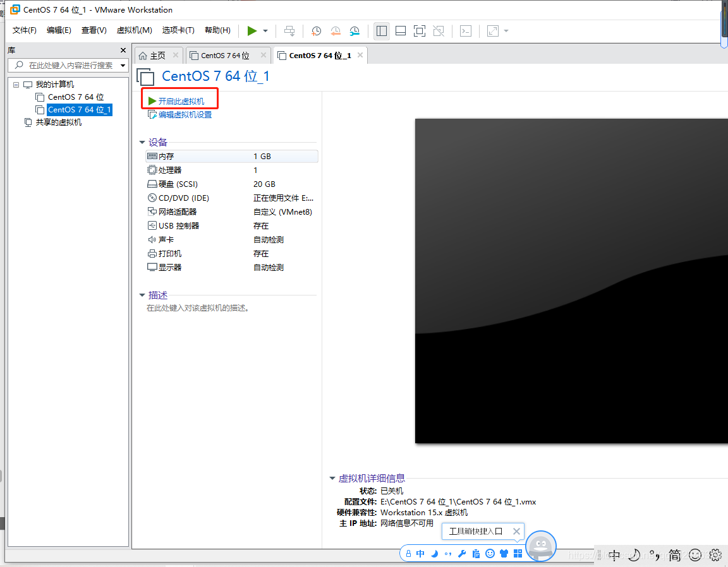Select the 处理器 device row
Viewport: 728px width, 567px height.
pyautogui.click(x=232, y=170)
